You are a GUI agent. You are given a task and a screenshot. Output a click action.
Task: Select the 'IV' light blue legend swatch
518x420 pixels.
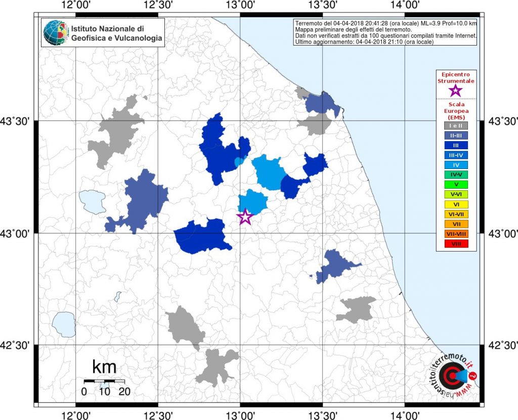click(456, 165)
